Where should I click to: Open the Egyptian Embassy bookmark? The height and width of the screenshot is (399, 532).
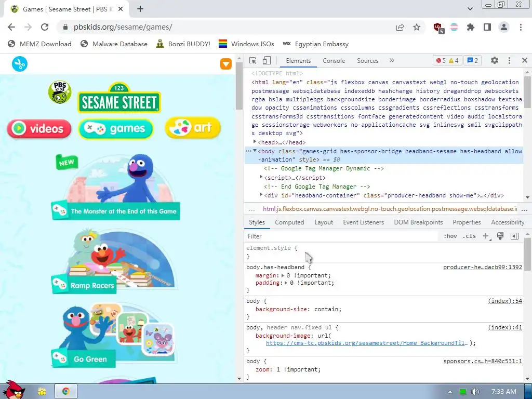coord(315,44)
